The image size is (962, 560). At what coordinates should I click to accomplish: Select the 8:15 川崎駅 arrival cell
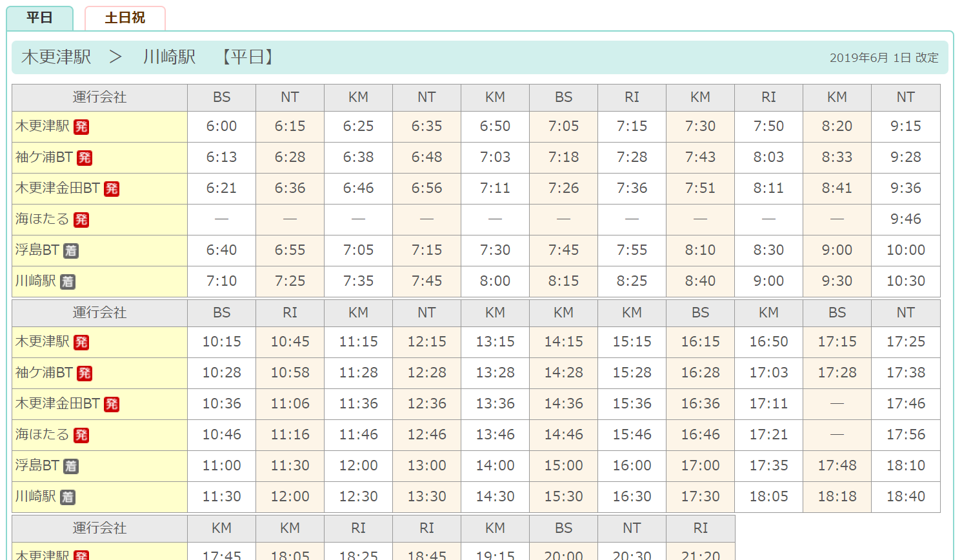pos(564,281)
